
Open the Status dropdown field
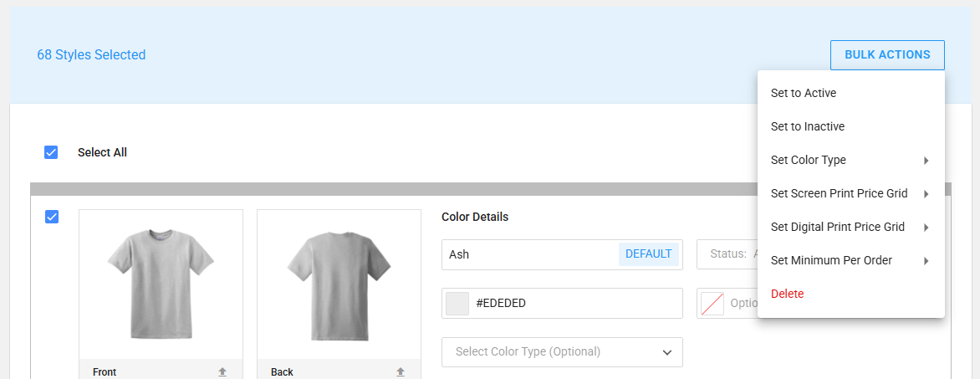coord(727,254)
